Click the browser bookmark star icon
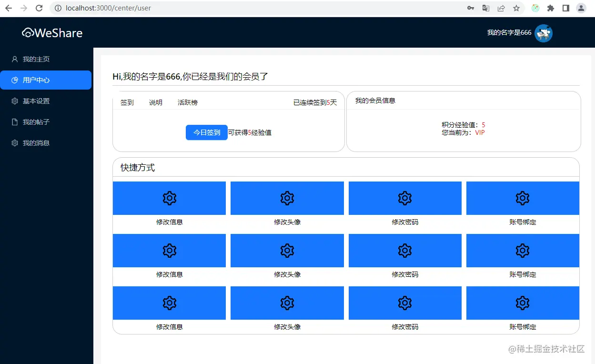 (x=516, y=8)
